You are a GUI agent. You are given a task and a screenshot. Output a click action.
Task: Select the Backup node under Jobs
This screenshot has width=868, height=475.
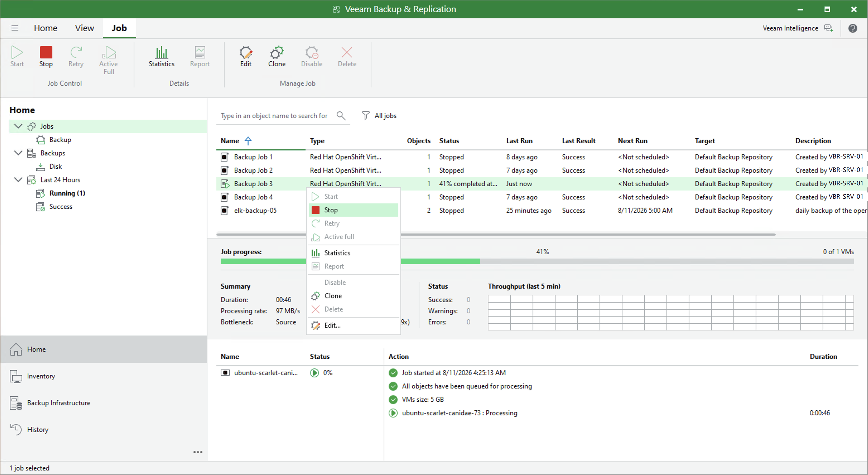(54, 139)
